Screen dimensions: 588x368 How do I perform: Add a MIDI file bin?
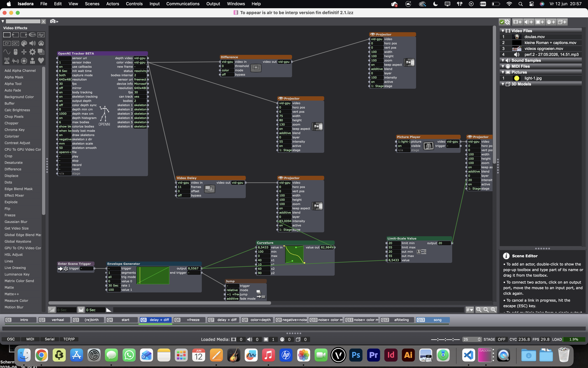pos(551,22)
